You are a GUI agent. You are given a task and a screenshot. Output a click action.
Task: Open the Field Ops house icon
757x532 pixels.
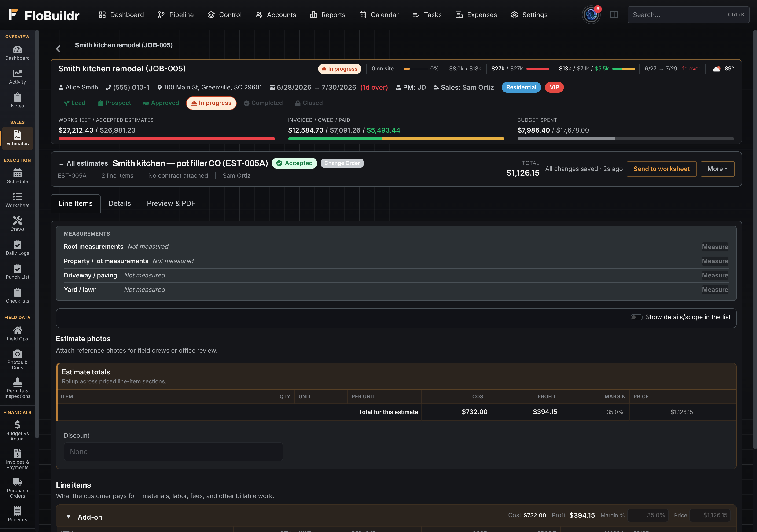click(x=18, y=330)
